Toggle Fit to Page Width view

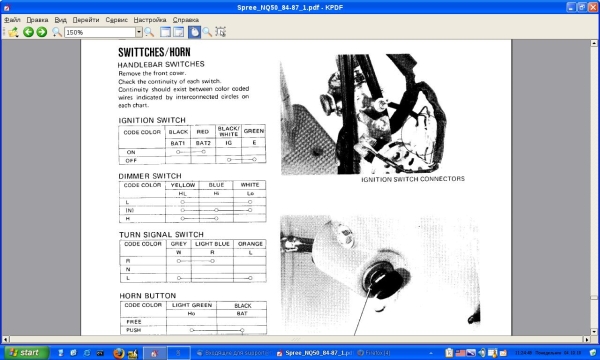click(x=165, y=32)
